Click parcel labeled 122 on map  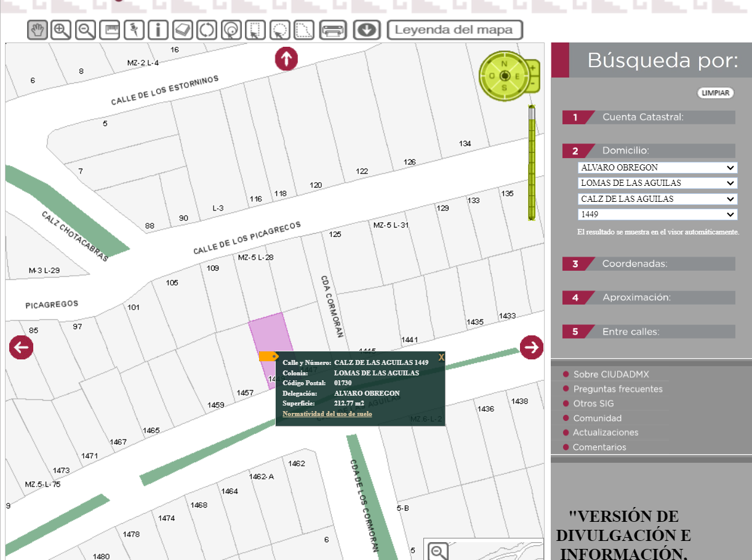[362, 171]
